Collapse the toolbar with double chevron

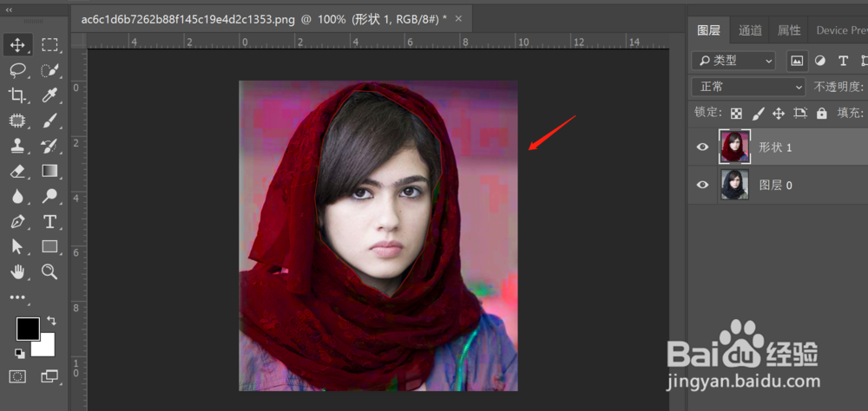pos(9,10)
